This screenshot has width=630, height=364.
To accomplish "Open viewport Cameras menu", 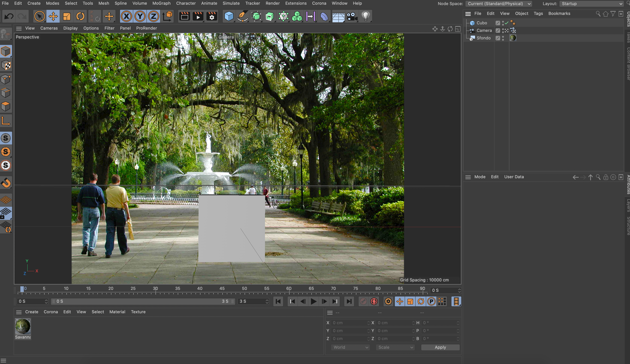I will pos(49,28).
